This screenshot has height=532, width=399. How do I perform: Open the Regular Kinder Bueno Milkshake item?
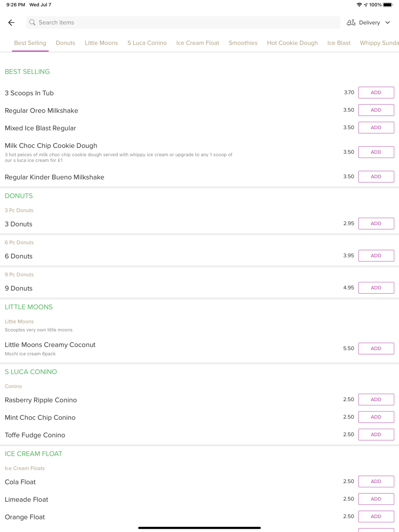pyautogui.click(x=55, y=177)
